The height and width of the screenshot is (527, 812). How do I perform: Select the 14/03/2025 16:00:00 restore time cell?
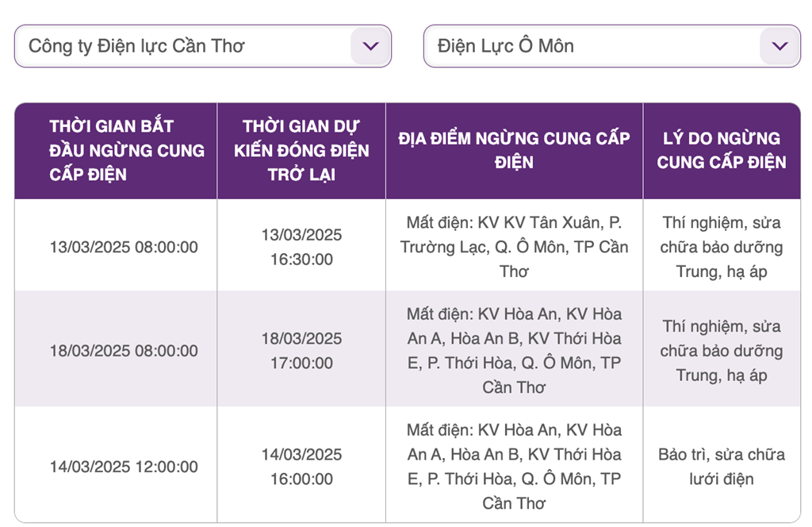point(301,466)
